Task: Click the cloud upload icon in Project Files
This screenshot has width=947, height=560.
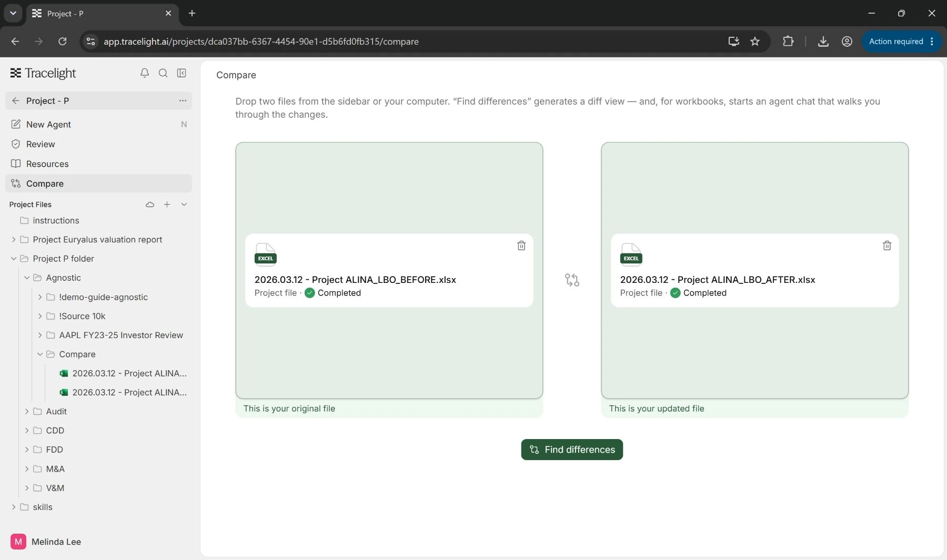Action: point(150,205)
